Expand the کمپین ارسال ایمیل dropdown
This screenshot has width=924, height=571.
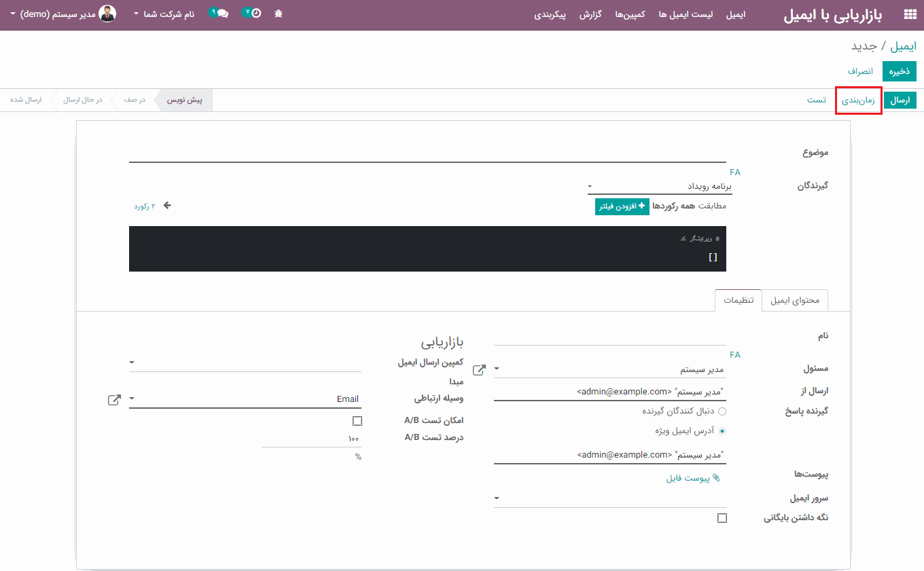coord(132,363)
